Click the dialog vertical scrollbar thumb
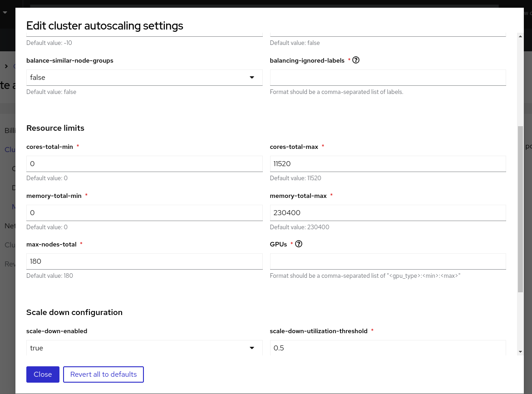Screen dimensions: 532x394 point(520,209)
